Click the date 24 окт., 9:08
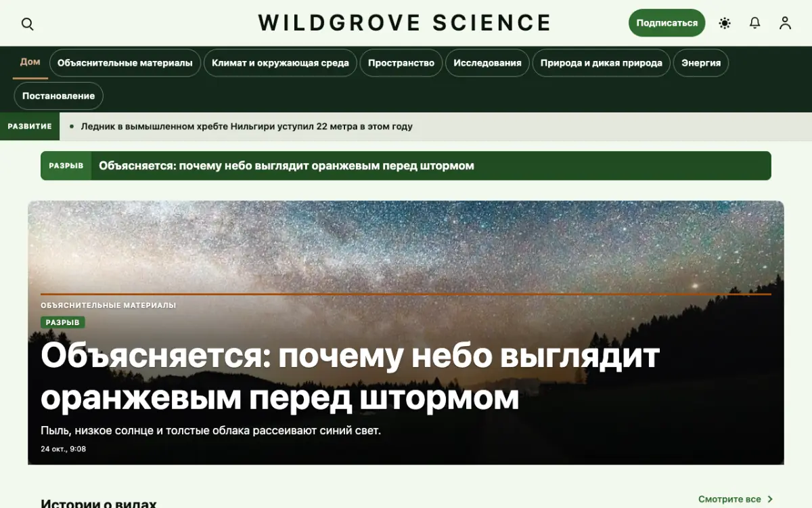This screenshot has width=812, height=508. [63, 449]
